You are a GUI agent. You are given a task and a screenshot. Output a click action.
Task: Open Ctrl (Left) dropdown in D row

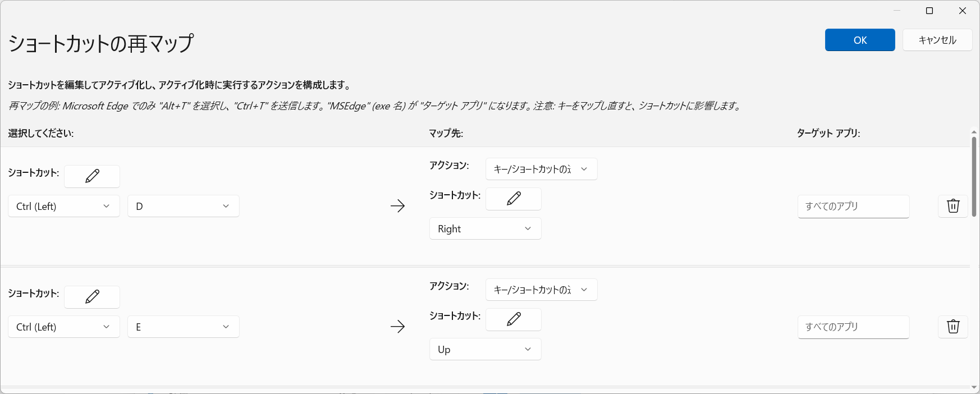point(64,206)
